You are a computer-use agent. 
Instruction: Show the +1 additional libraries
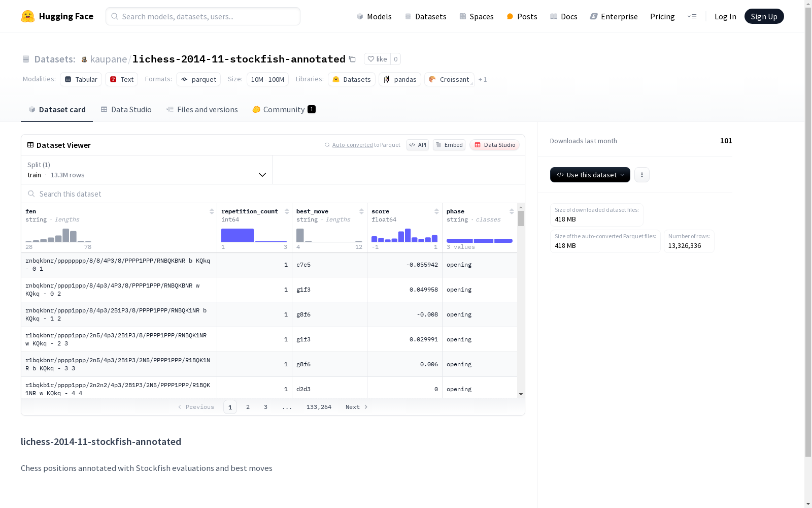click(483, 79)
